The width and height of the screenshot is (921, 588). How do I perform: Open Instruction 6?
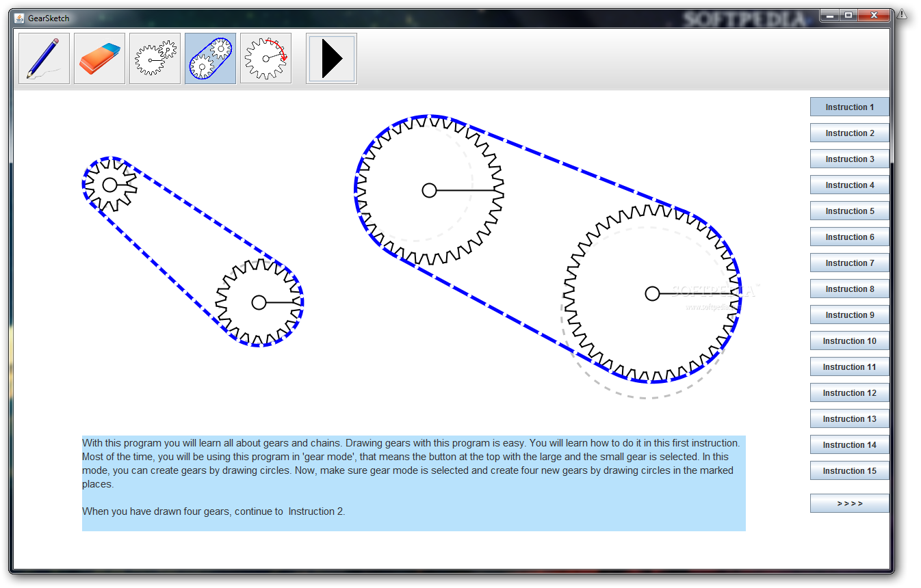(849, 237)
